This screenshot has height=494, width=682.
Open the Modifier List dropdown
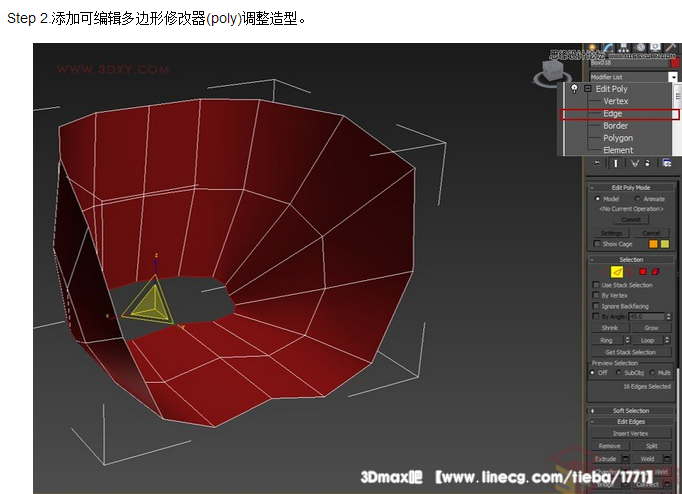[674, 76]
